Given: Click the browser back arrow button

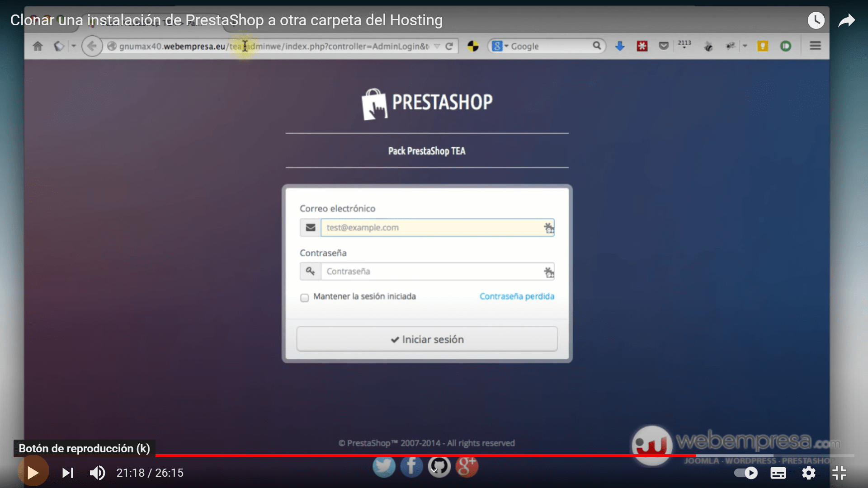Looking at the screenshot, I should 92,46.
